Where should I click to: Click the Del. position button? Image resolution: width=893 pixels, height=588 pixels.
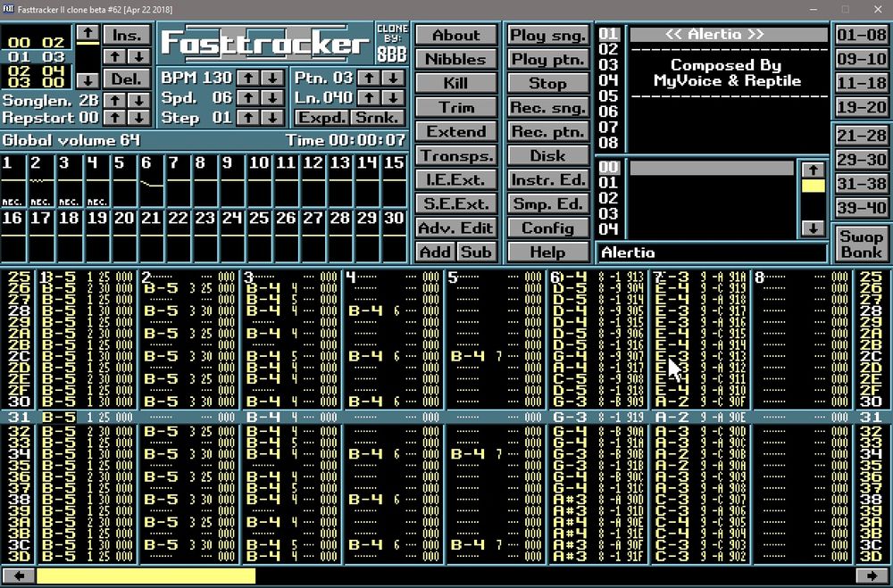[x=127, y=79]
